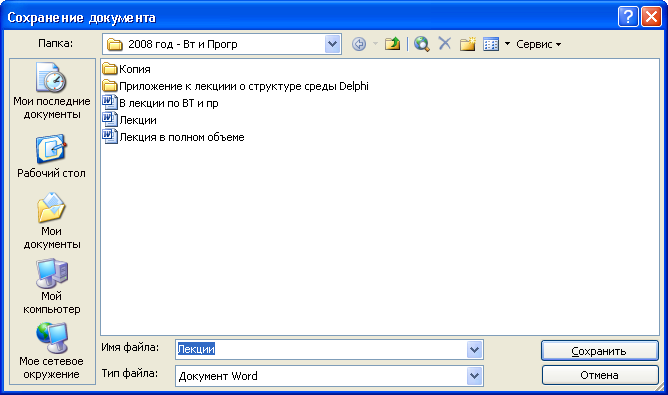Close the Сохранение документа dialog

pyautogui.click(x=651, y=17)
